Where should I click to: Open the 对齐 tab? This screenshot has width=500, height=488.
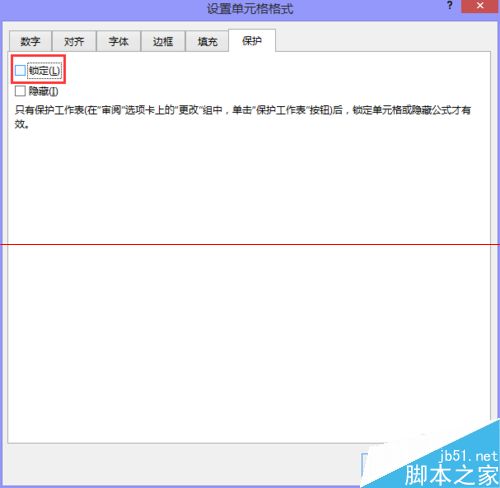click(74, 41)
